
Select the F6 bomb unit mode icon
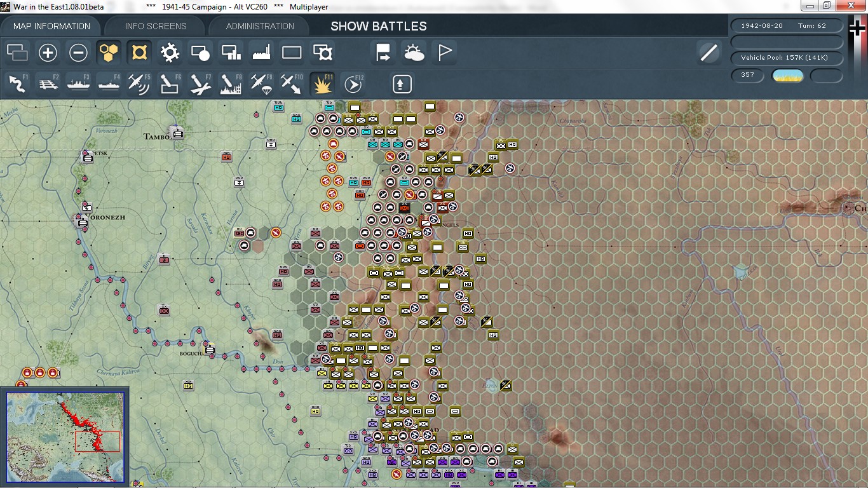click(x=170, y=84)
